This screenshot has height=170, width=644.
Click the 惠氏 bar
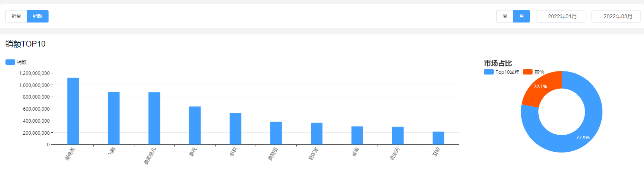point(195,125)
